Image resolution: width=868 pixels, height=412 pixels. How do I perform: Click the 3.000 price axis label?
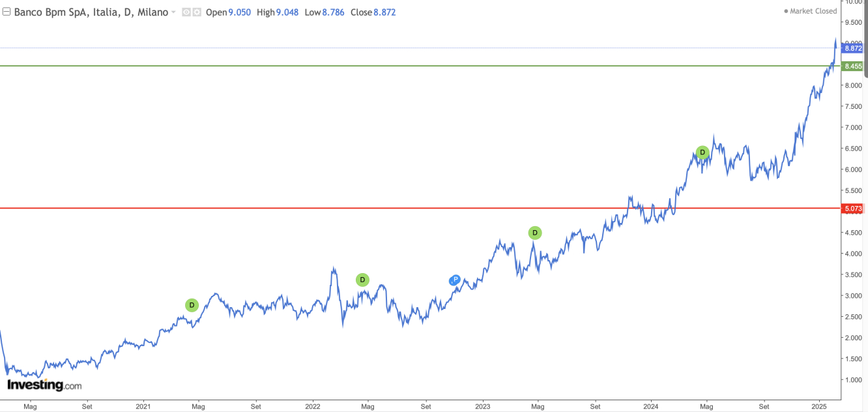853,296
